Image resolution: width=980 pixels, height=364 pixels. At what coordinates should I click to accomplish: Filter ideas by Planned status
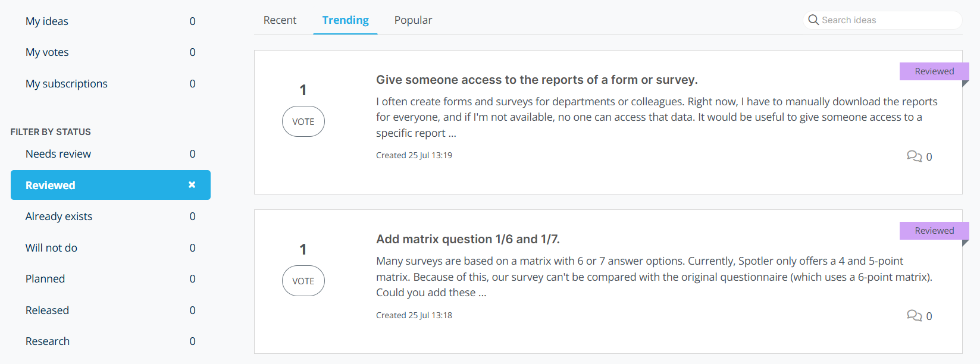[x=45, y=279]
